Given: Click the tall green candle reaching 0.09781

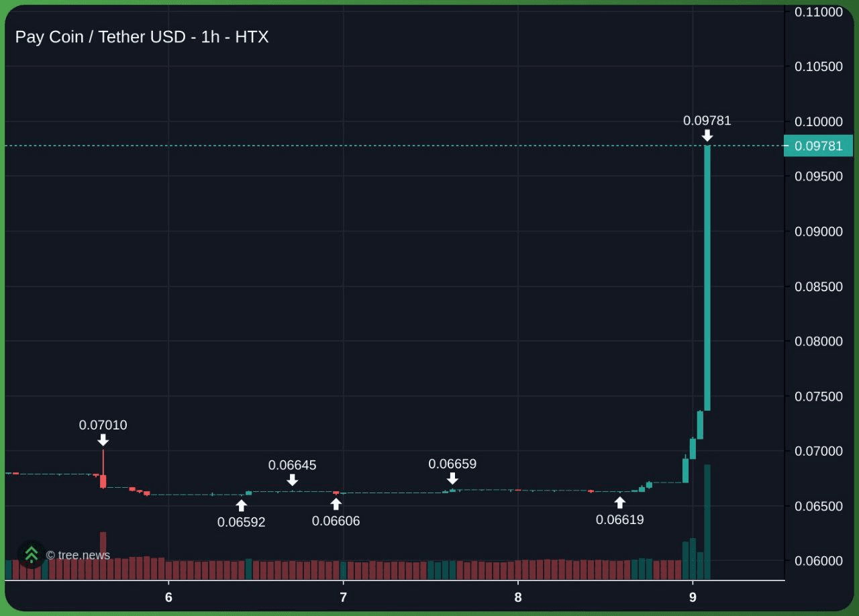Looking at the screenshot, I should coord(707,278).
